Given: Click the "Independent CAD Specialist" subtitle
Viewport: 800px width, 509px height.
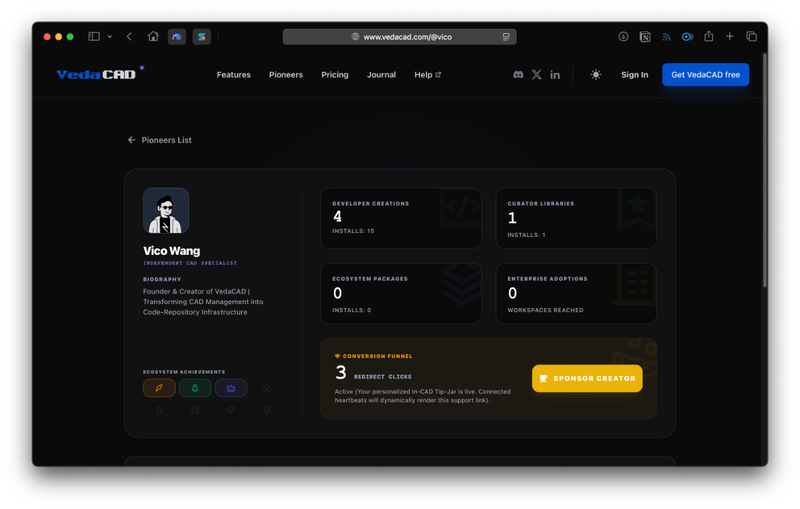Looking at the screenshot, I should pos(190,263).
